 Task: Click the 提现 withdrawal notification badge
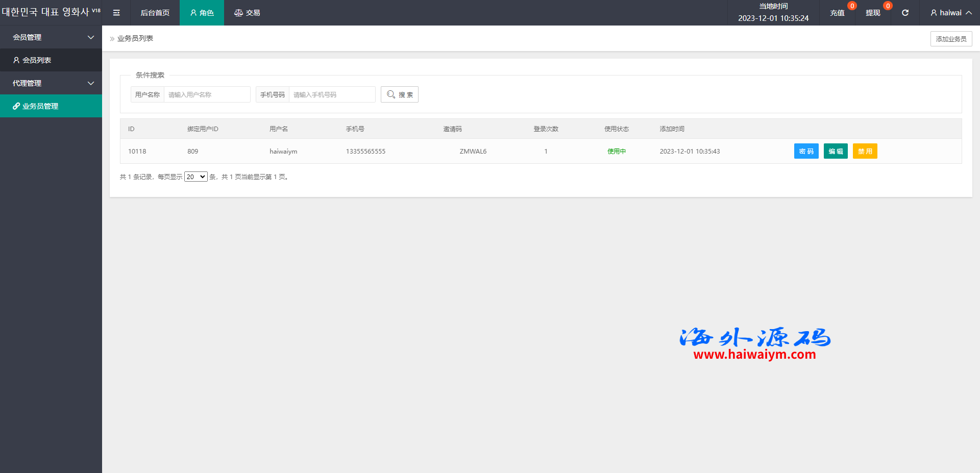[888, 6]
